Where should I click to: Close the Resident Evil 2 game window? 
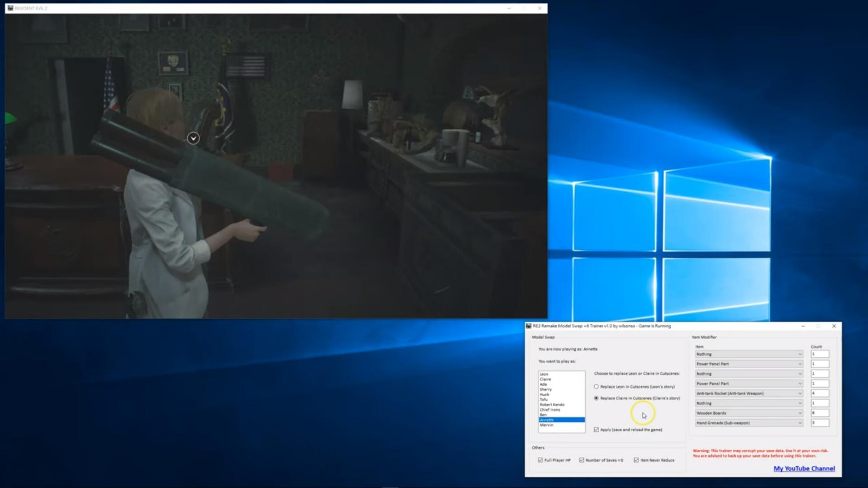click(539, 8)
